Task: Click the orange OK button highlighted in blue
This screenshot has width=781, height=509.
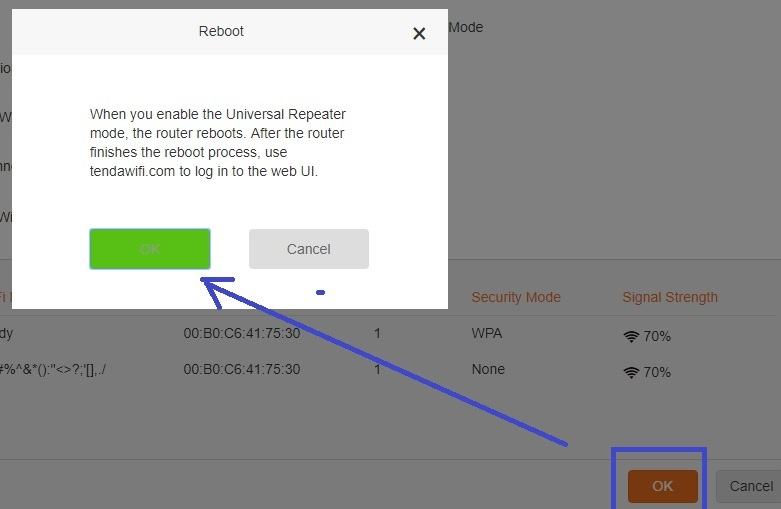Action: pyautogui.click(x=662, y=486)
